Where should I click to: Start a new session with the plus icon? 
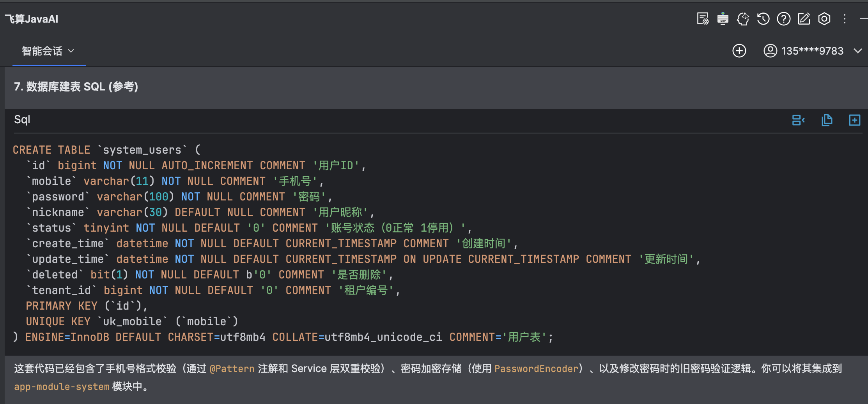[x=740, y=51]
